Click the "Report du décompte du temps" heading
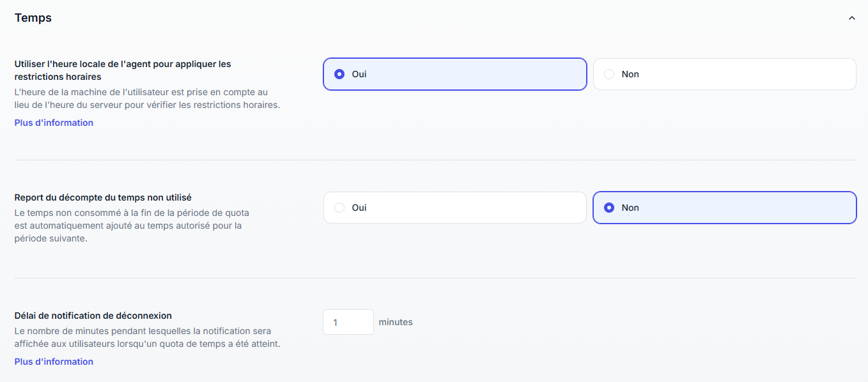This screenshot has height=382, width=868. point(103,197)
